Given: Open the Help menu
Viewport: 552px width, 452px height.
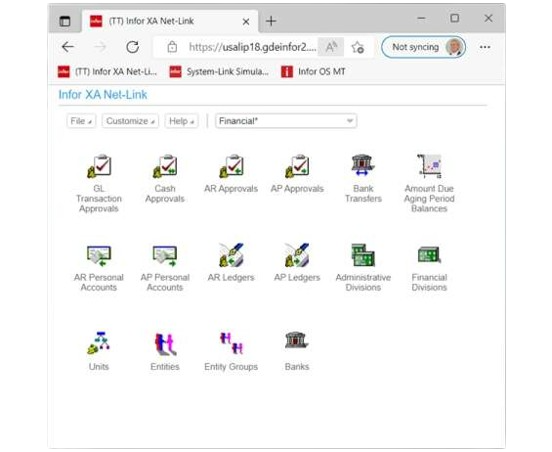Looking at the screenshot, I should pos(182,121).
